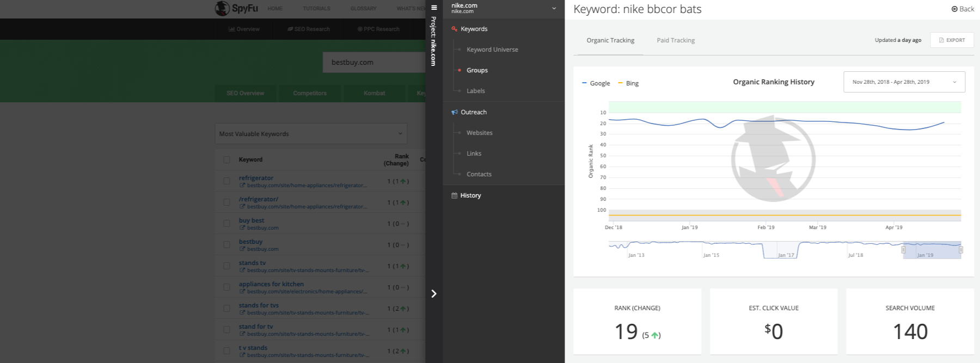The image size is (980, 363).
Task: Select the Organic Tracking tab
Action: 610,40
